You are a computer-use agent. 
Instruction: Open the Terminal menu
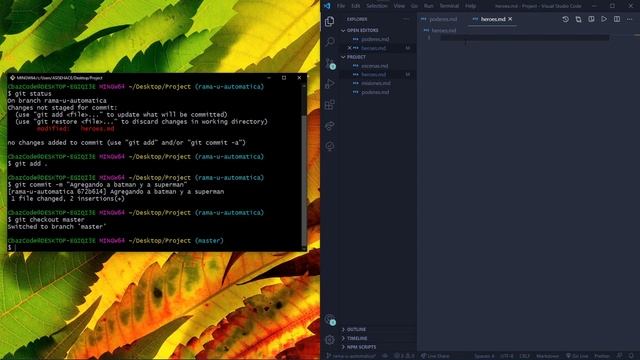449,6
